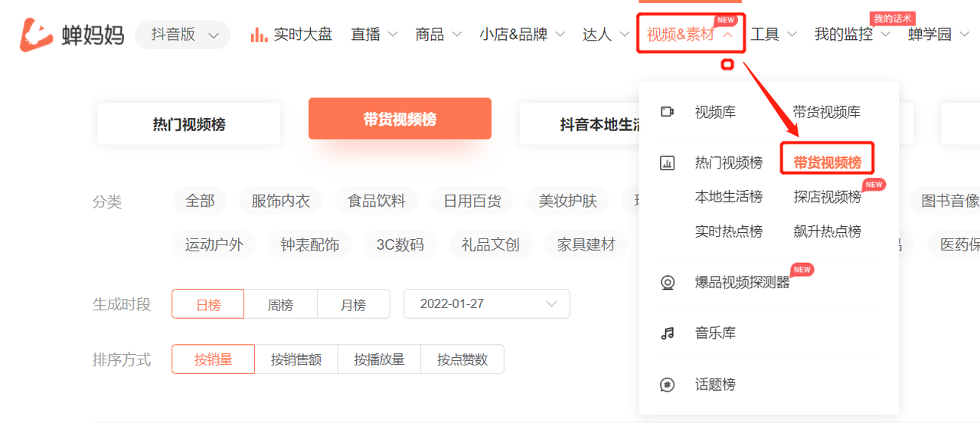Select the 图书音像 category filter
Image resolution: width=980 pixels, height=423 pixels.
[945, 201]
